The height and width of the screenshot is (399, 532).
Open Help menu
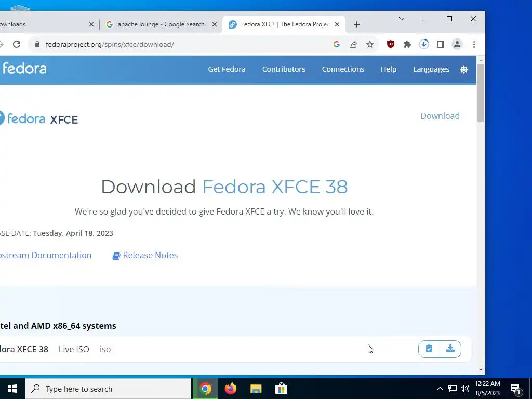[389, 69]
